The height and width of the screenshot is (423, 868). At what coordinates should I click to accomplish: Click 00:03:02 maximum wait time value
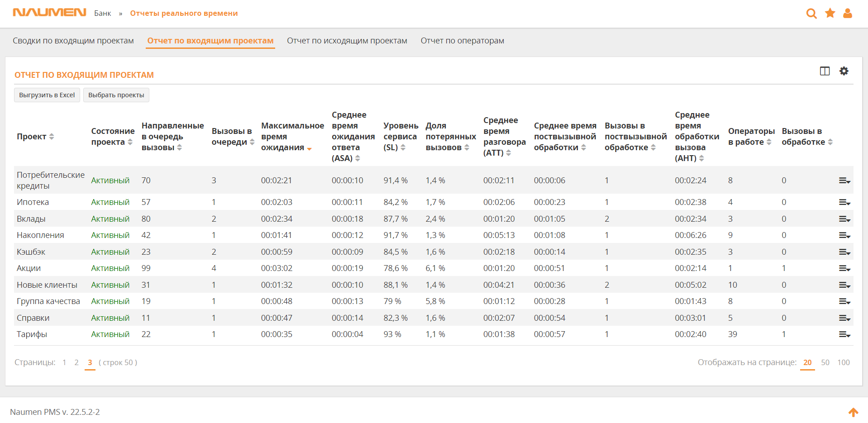point(277,268)
